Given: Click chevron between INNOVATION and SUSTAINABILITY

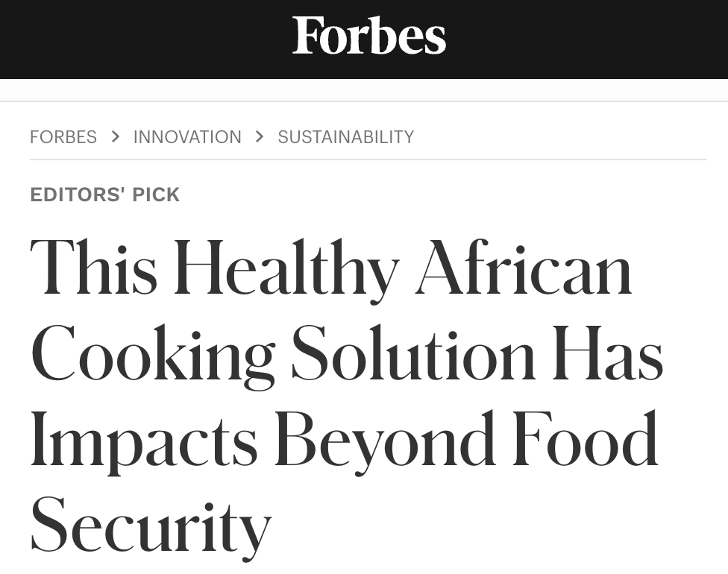Looking at the screenshot, I should coord(260,137).
